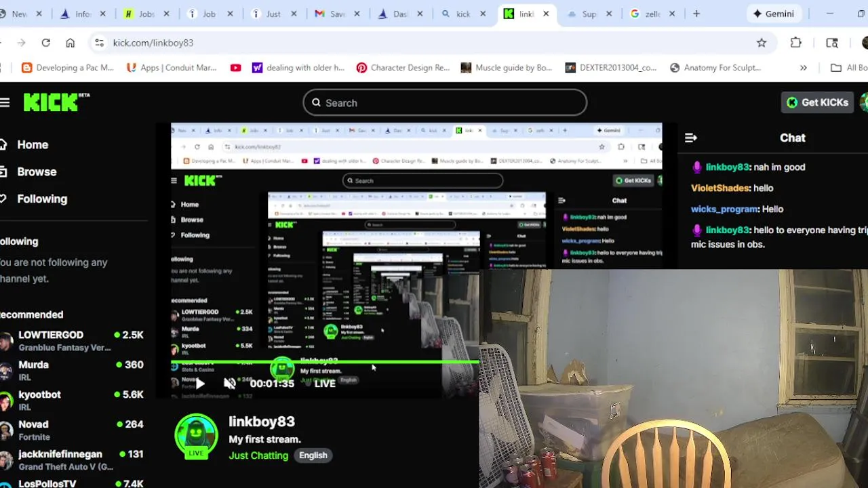
Task: Bookmark this page with star icon
Action: point(762,43)
